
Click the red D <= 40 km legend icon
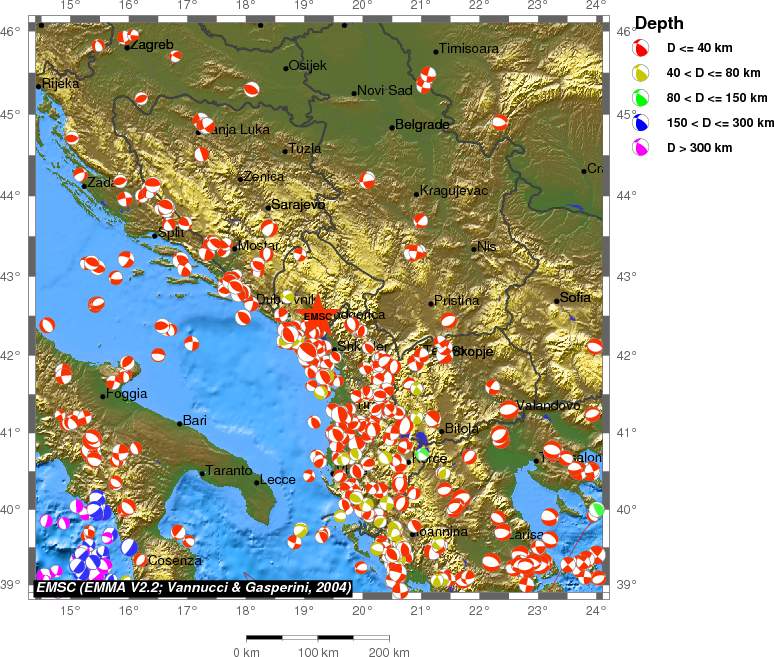coord(641,47)
